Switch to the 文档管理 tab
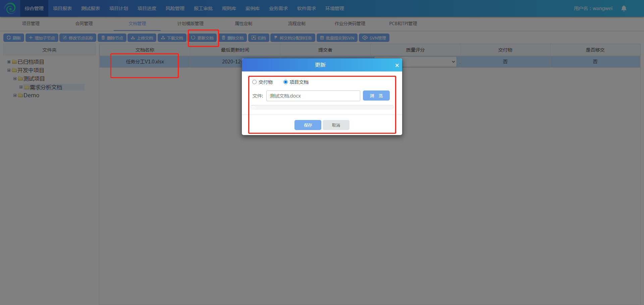 click(x=137, y=23)
